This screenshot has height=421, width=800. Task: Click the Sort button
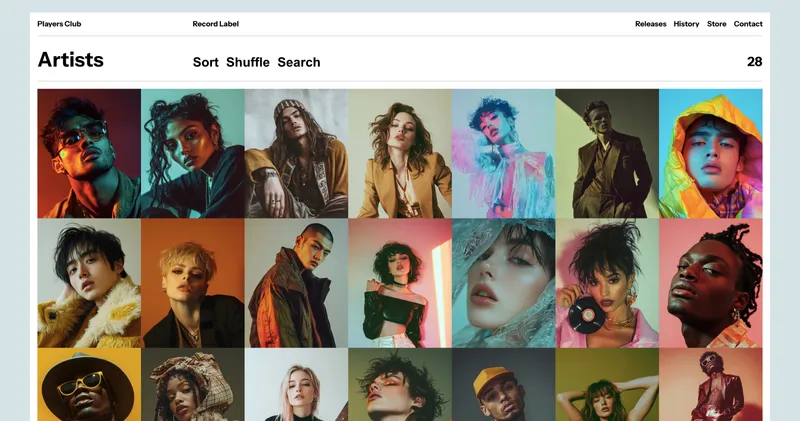(x=205, y=62)
